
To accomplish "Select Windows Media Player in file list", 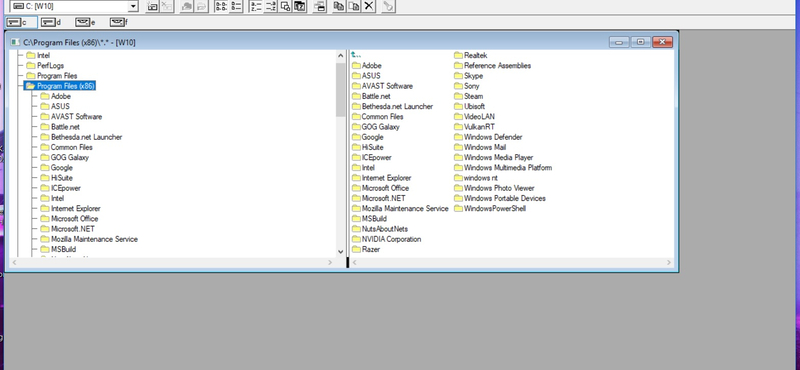I will [498, 157].
